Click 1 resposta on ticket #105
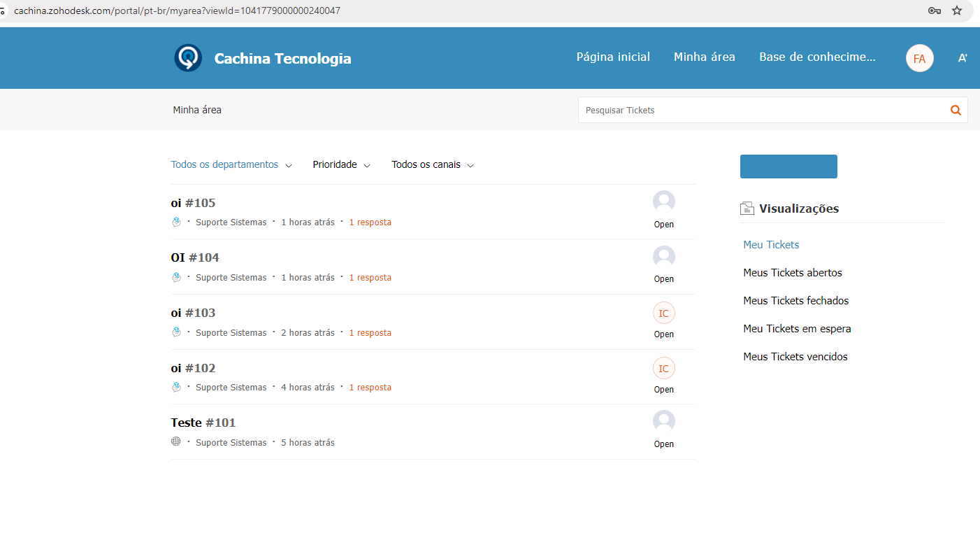 tap(370, 222)
